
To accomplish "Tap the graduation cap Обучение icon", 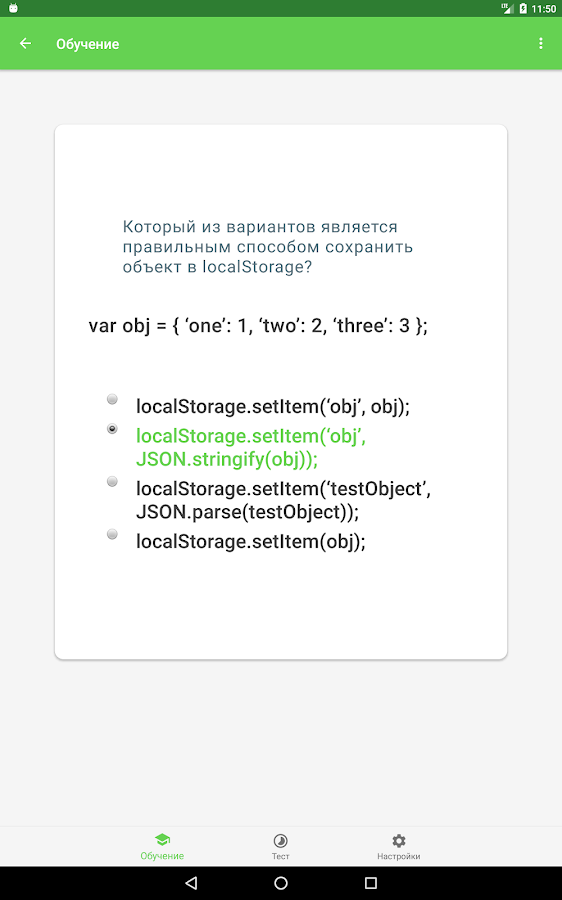I will tap(162, 840).
